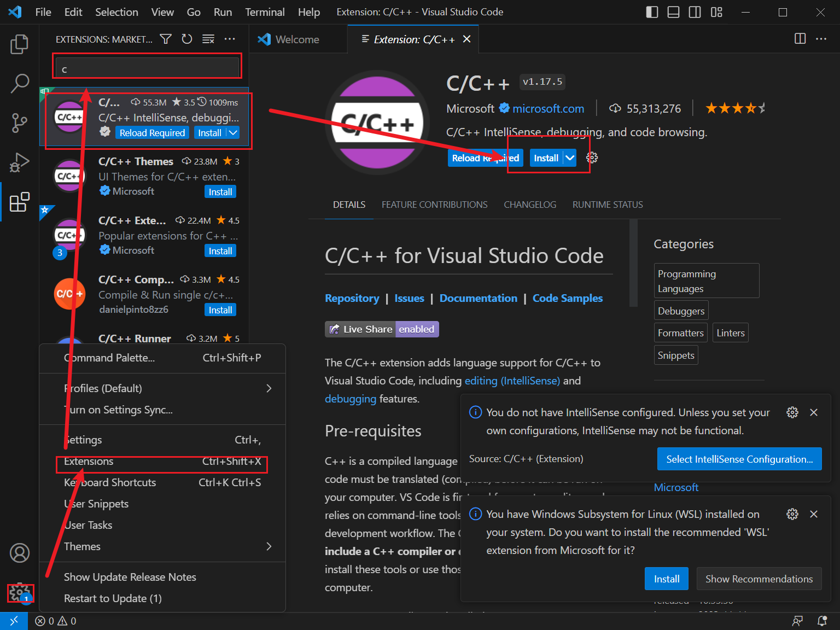Open the Help menu
Image resolution: width=840 pixels, height=630 pixels.
pos(309,12)
